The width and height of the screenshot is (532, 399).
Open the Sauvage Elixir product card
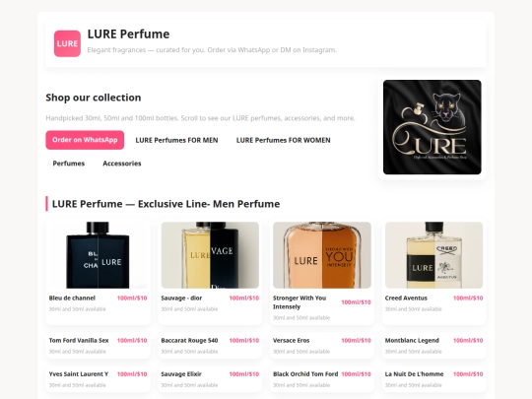pyautogui.click(x=210, y=379)
